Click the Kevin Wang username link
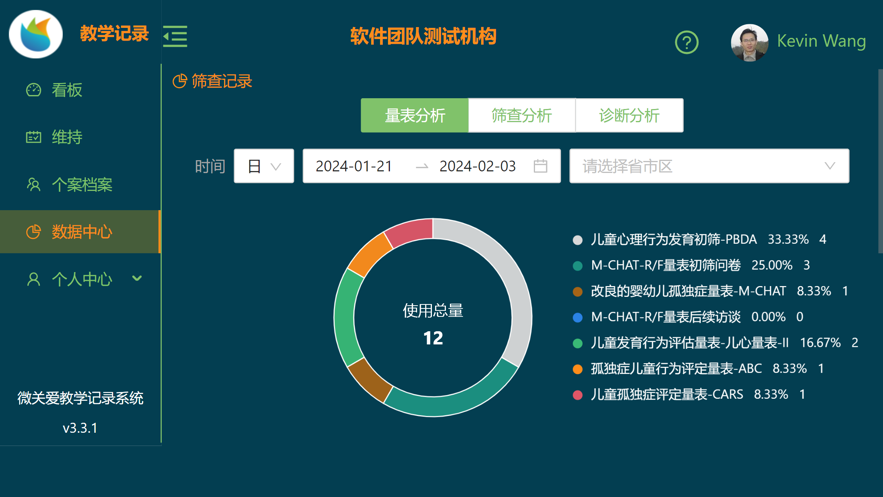The width and height of the screenshot is (883, 497). (821, 41)
